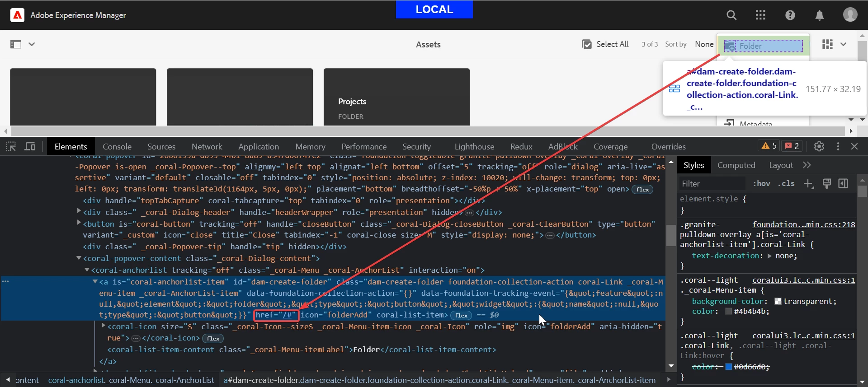The image size is (868, 387).
Task: Open AEM search magnifier
Action: pos(731,15)
